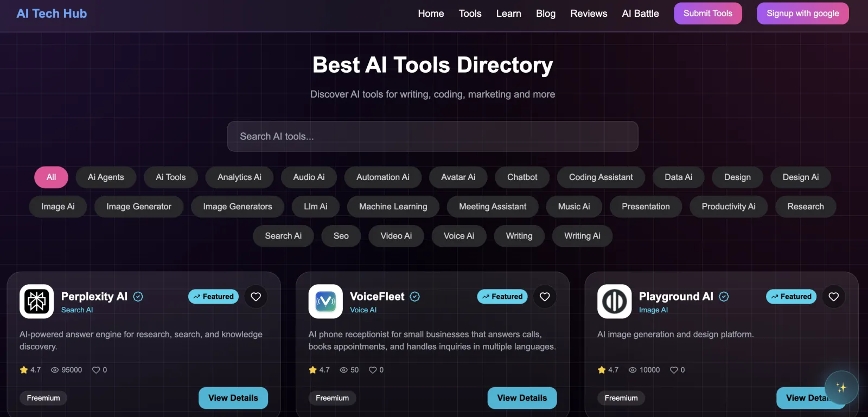Click Featured badge on Perplexity AI card

(213, 297)
